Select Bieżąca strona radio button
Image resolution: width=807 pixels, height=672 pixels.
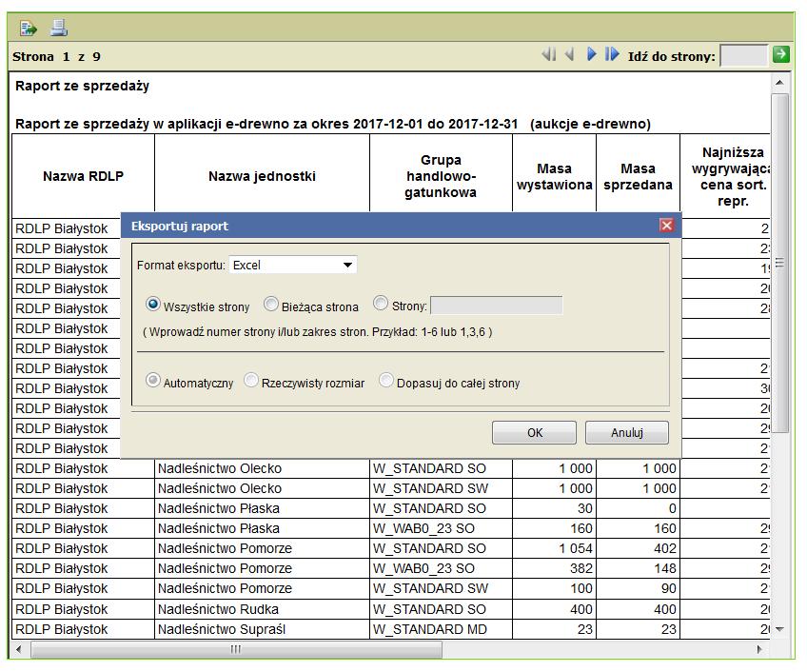click(270, 304)
